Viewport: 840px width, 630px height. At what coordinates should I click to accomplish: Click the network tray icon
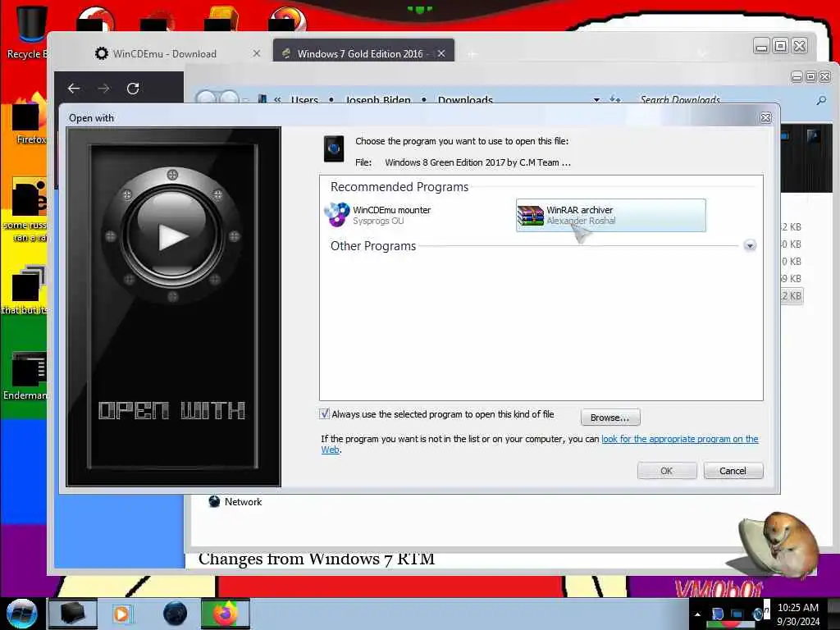coord(737,614)
